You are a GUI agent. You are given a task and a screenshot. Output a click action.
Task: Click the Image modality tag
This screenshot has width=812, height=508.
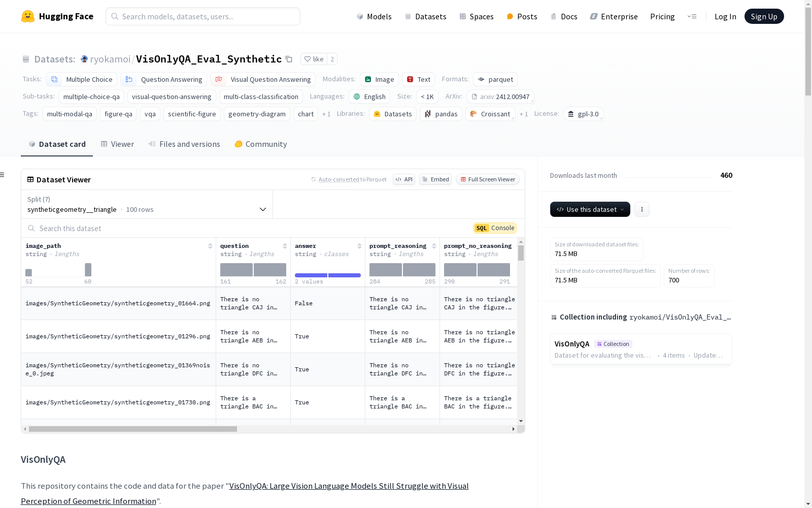coord(379,79)
